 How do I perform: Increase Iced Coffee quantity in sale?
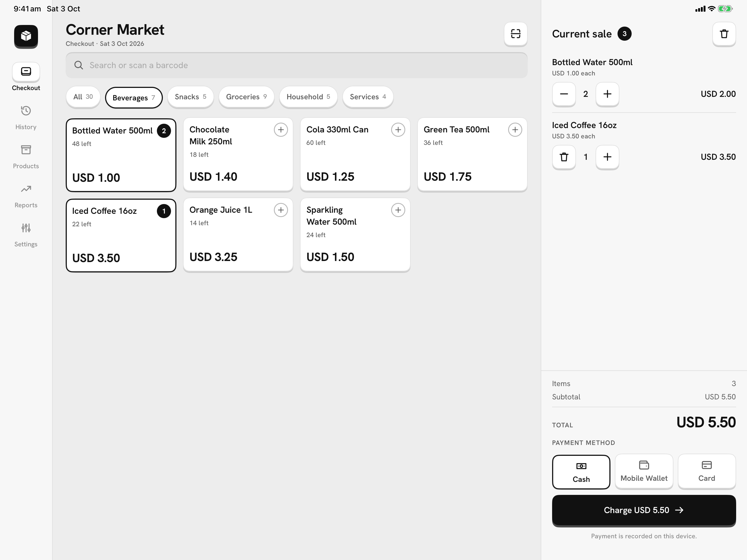[607, 157]
